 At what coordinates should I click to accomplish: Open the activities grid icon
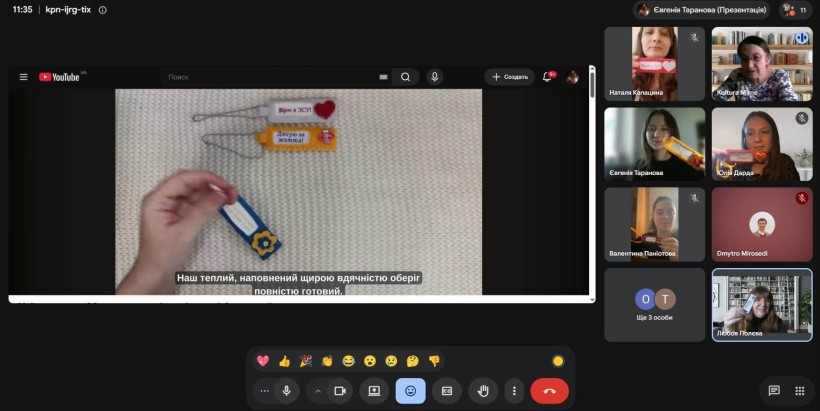click(x=800, y=391)
